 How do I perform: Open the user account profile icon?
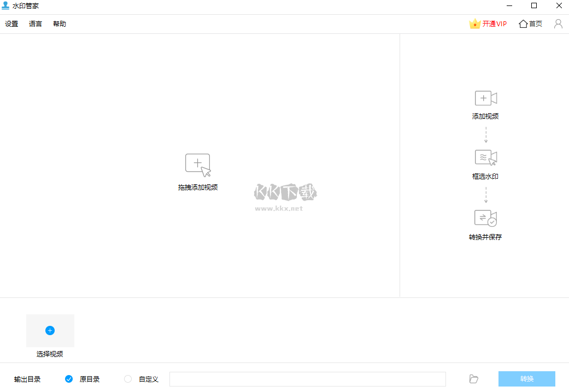(558, 24)
